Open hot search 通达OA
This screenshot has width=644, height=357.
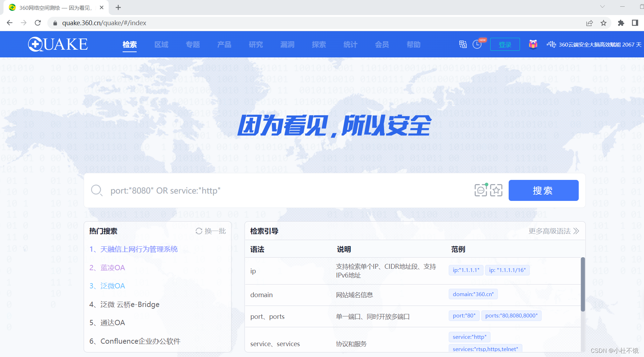click(x=107, y=323)
